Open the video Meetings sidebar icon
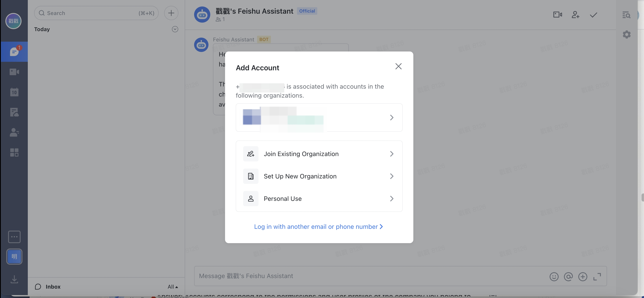 click(x=14, y=72)
